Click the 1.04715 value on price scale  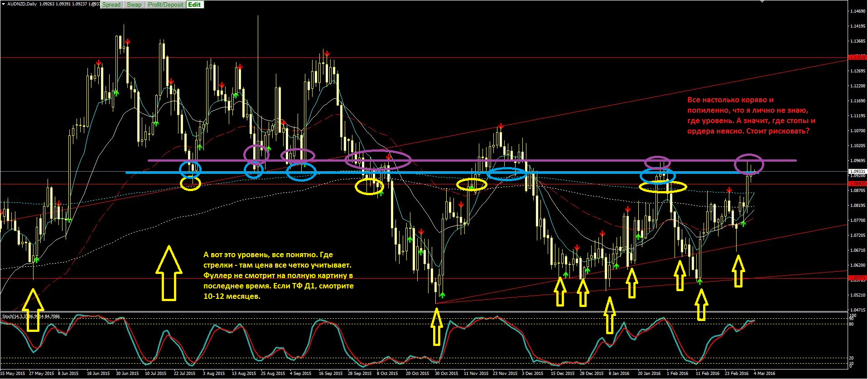click(858, 310)
